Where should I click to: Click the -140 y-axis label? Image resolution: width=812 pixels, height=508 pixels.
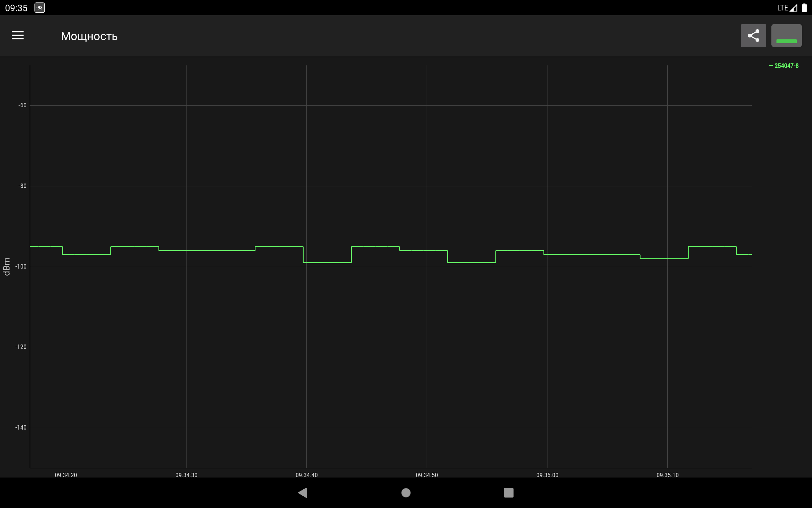[21, 428]
